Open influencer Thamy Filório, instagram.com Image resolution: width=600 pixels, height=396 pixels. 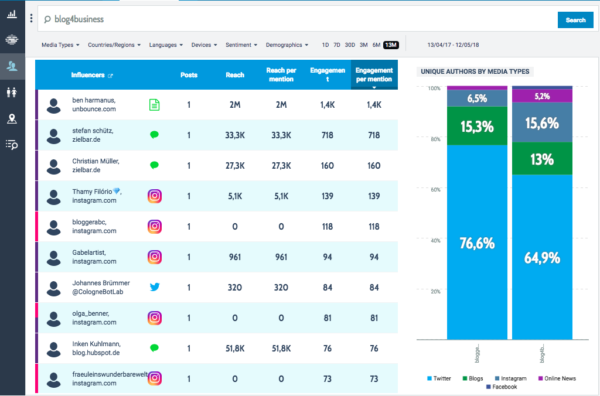97,196
